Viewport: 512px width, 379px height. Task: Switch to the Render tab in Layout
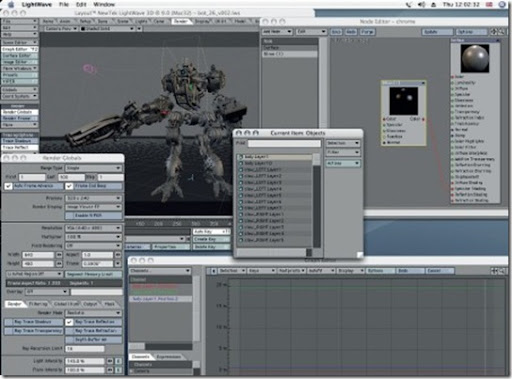pyautogui.click(x=181, y=21)
